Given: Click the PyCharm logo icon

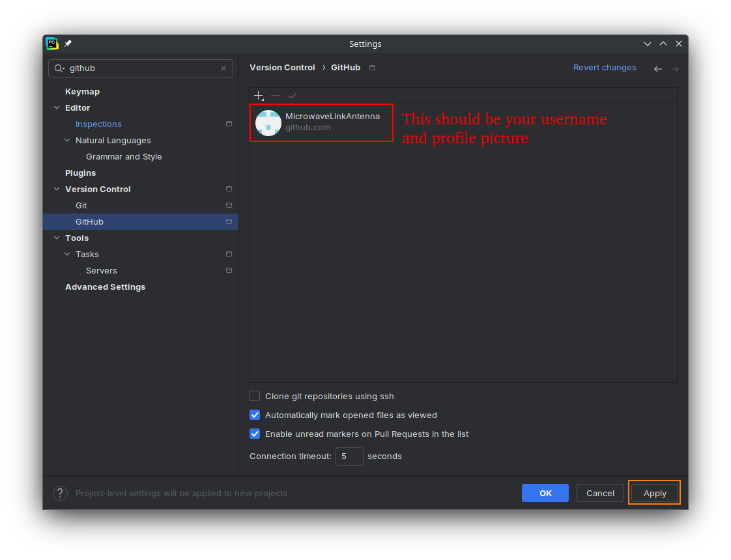Looking at the screenshot, I should 52,44.
